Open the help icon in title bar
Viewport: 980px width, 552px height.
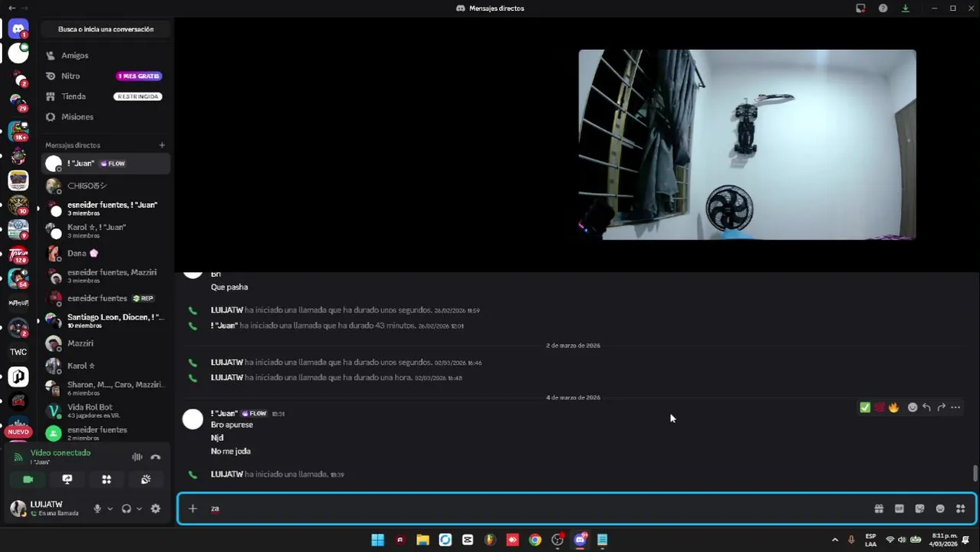(x=883, y=8)
